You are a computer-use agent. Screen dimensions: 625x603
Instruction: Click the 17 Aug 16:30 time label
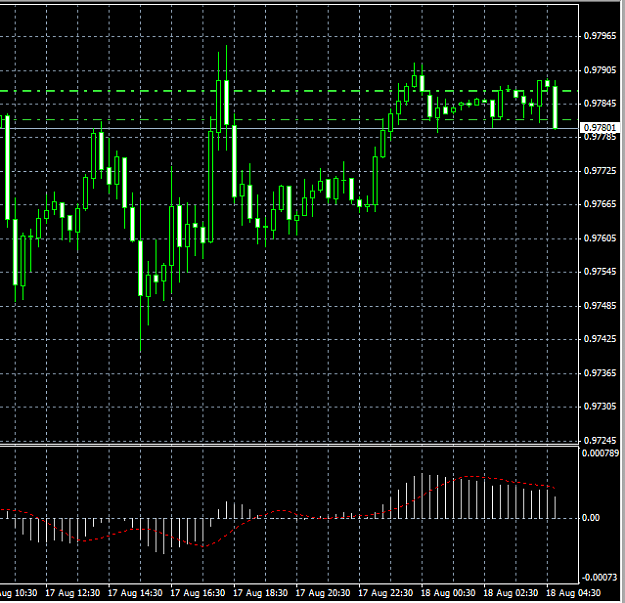coord(198,593)
